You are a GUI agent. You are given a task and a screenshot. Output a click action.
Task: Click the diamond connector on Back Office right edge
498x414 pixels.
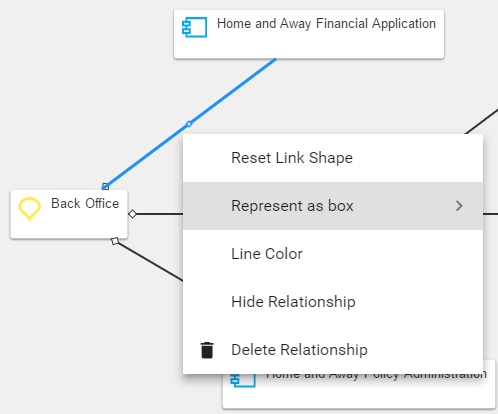tap(132, 214)
